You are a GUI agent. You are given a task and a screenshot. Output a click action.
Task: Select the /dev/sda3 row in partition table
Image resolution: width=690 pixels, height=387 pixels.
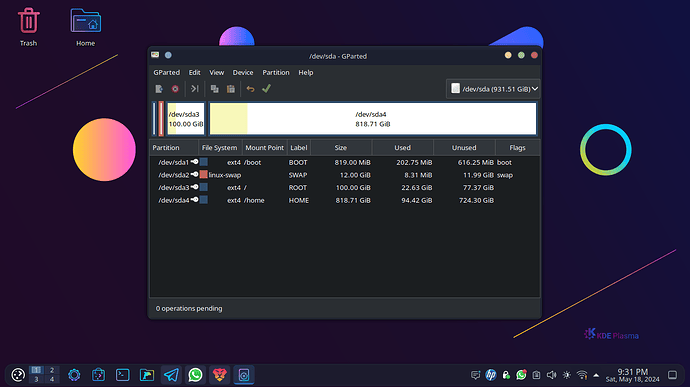345,188
